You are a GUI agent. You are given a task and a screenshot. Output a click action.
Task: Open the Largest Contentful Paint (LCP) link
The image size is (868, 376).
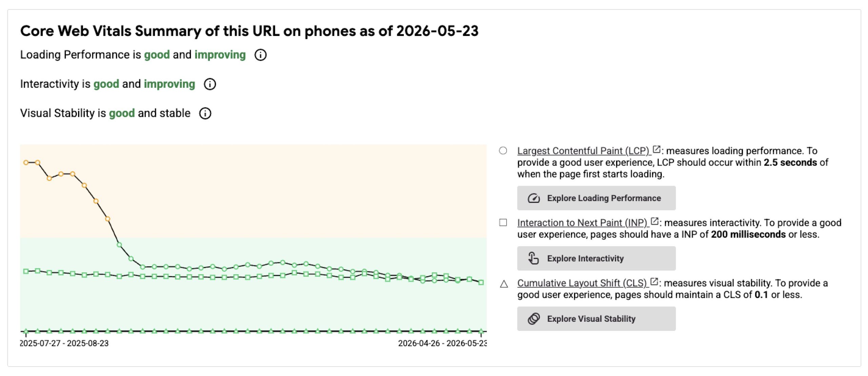coord(583,151)
